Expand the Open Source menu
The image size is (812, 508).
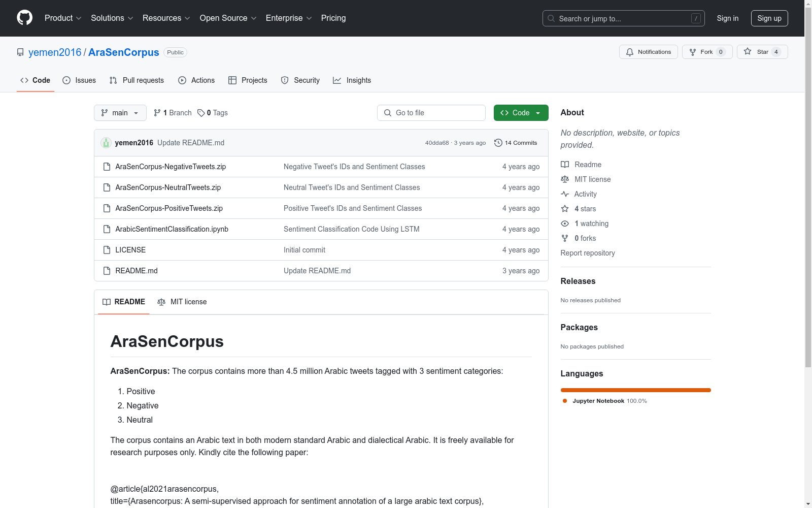click(x=228, y=18)
